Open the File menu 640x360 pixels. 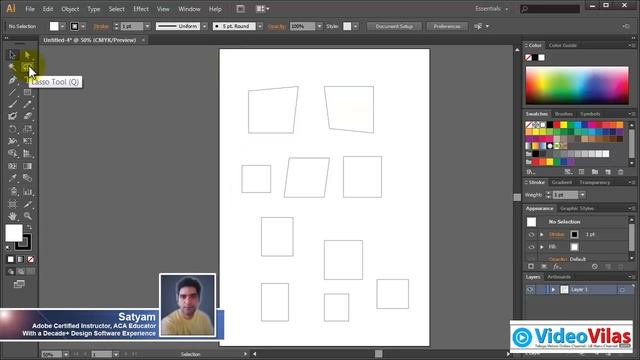point(30,9)
